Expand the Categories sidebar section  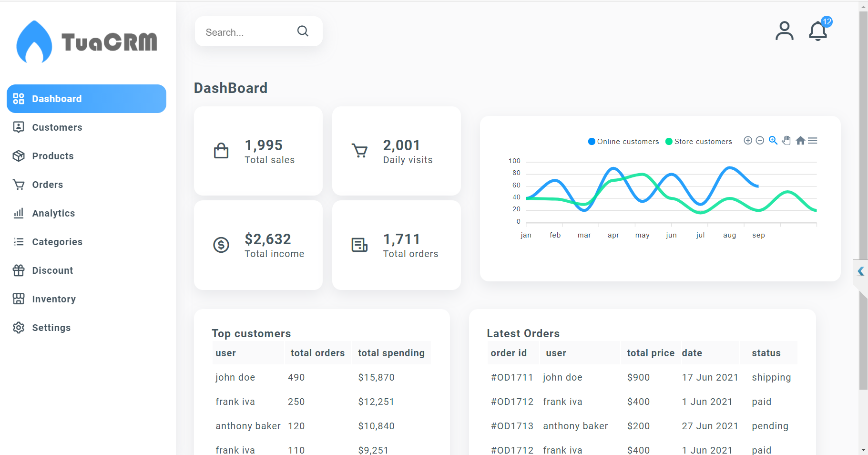click(57, 242)
